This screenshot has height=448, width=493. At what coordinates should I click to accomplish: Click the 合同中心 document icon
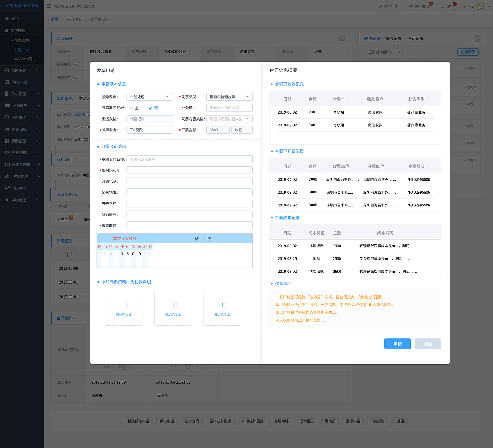(7, 70)
